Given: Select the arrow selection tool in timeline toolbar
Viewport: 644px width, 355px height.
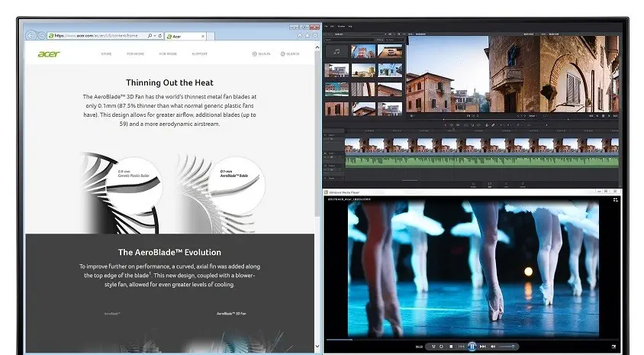Looking at the screenshot, I should point(445,125).
